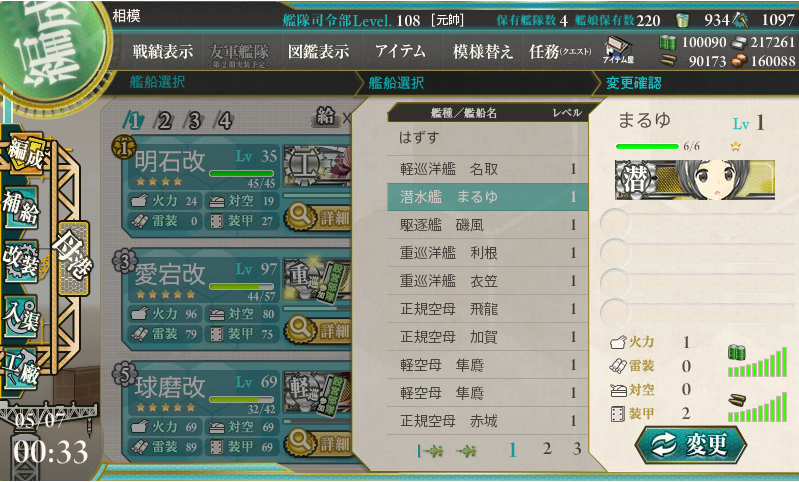The height and width of the screenshot is (482, 799).
Task: Open the アイテム屋 item shop icon
Action: pyautogui.click(x=618, y=50)
